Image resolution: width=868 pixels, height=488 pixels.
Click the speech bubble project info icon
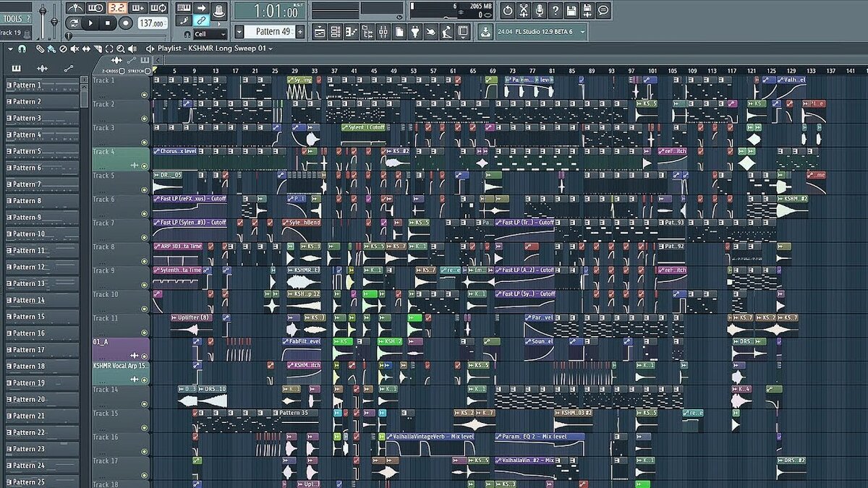[x=603, y=11]
